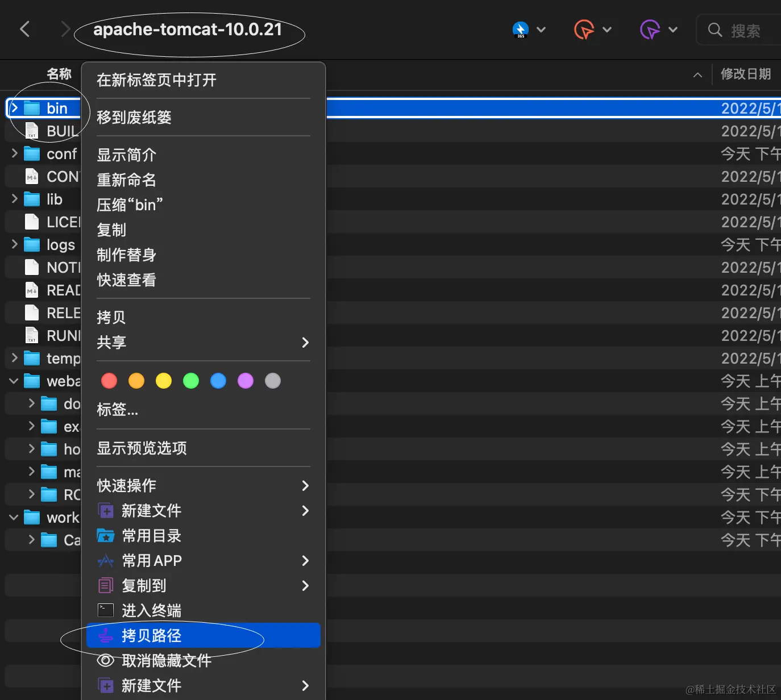Select the README markdown file icon

pyautogui.click(x=32, y=290)
